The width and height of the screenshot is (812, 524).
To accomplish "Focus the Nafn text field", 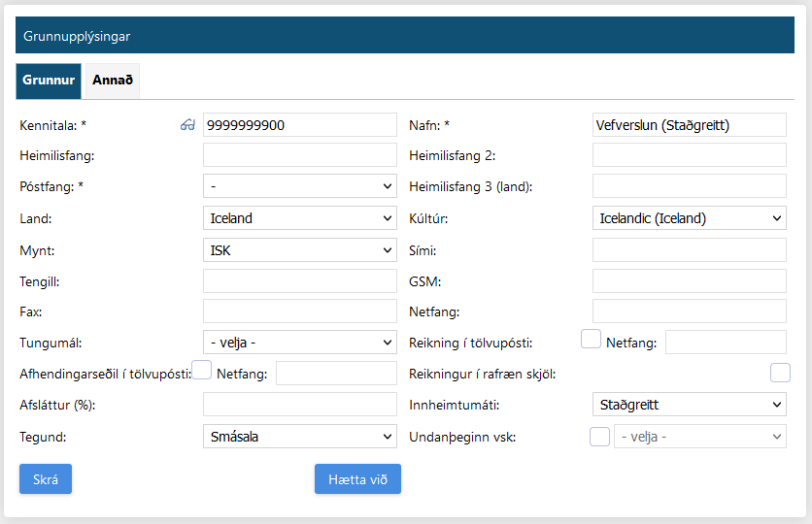I will 689,125.
